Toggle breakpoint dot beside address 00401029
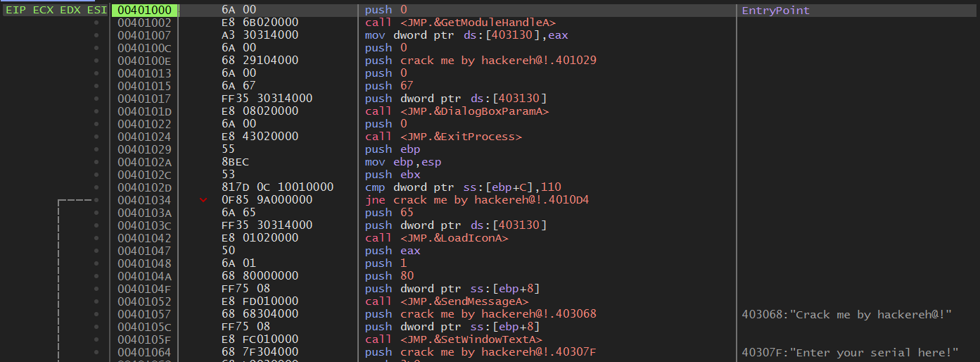980x362 pixels. tap(96, 149)
